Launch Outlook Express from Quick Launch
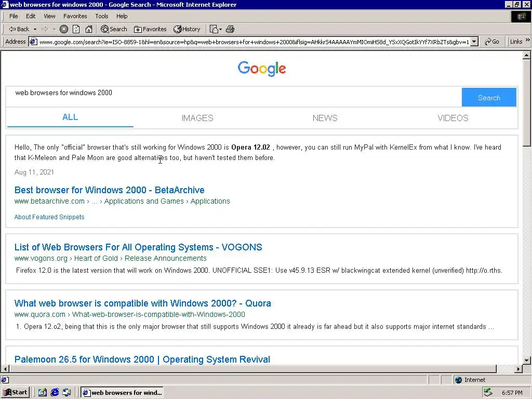Image resolution: width=532 pixels, height=399 pixels. [x=67, y=393]
